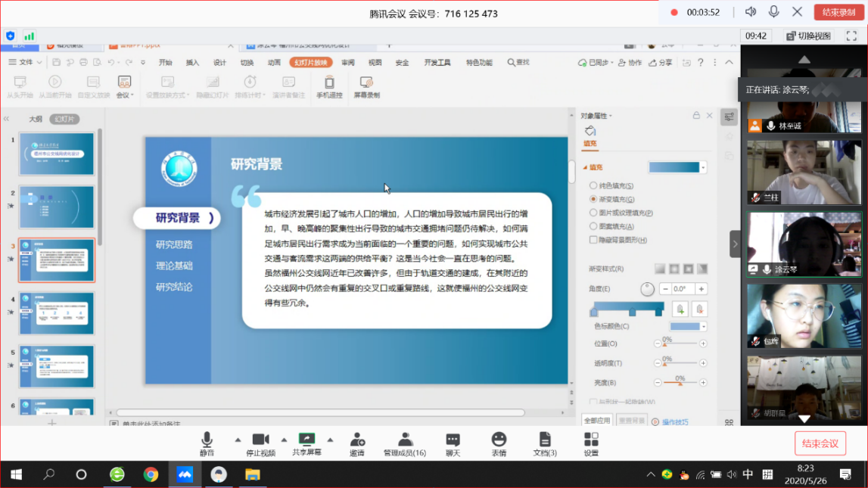Start screen recording from WPS ribbon
The image size is (868, 488).
(x=366, y=87)
